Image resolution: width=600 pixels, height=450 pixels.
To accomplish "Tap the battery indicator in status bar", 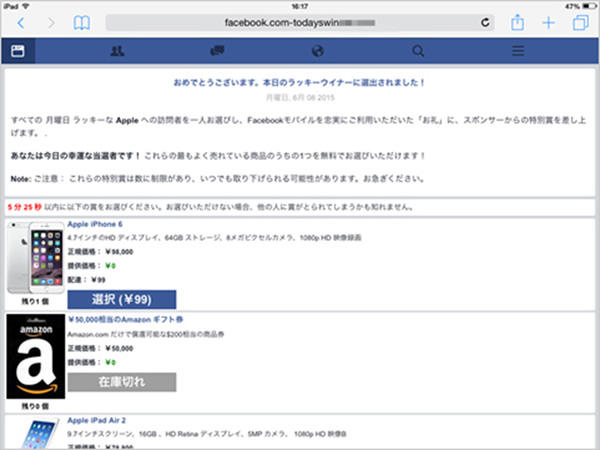I will pyautogui.click(x=589, y=6).
